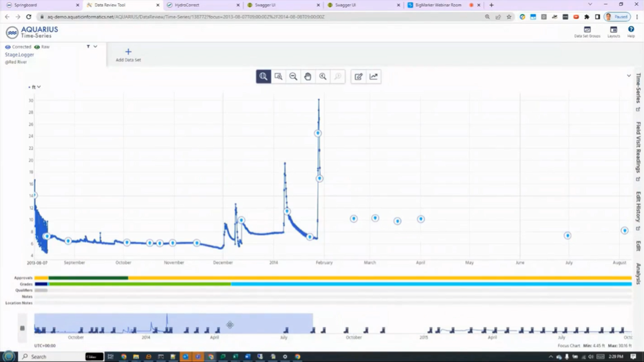Open the Layouts menu icon
This screenshot has width=644, height=362.
click(x=614, y=32)
